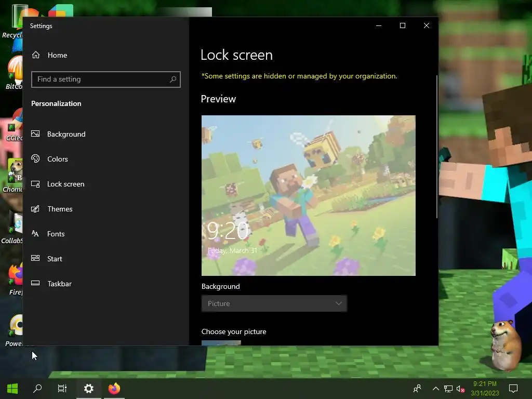Open the Action Center notifications icon
Viewport: 532px width, 399px height.
pos(513,389)
